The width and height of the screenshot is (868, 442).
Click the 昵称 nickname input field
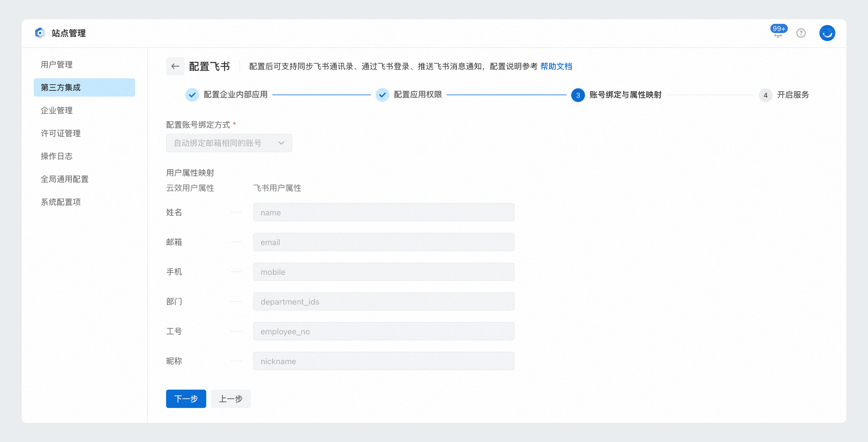click(383, 361)
